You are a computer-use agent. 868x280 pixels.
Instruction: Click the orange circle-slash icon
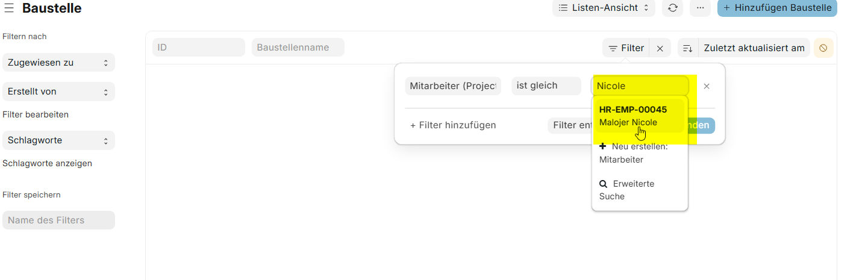click(x=823, y=48)
